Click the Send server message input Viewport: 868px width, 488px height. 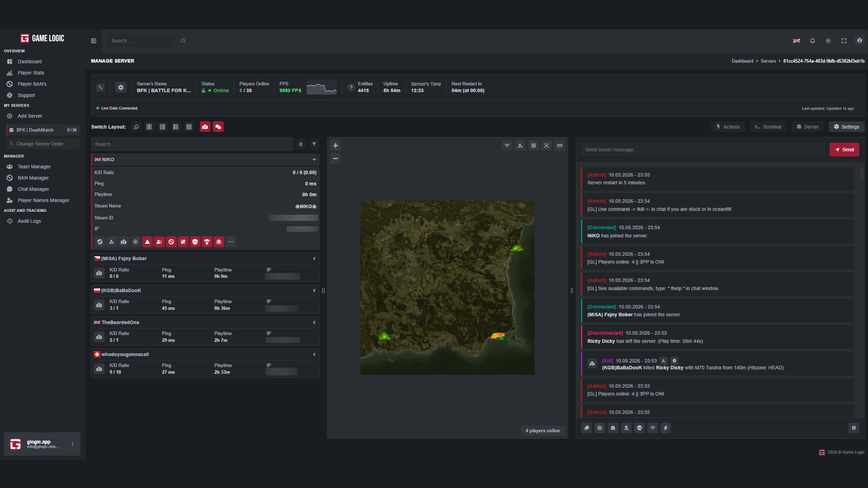pyautogui.click(x=703, y=150)
